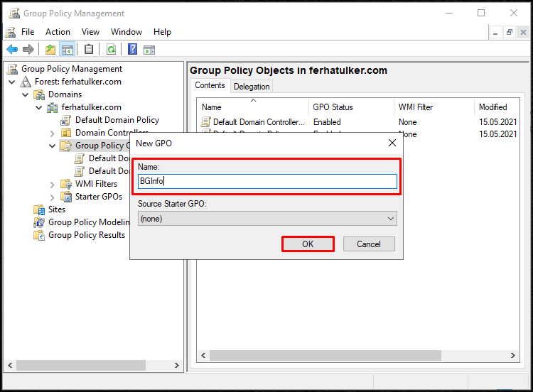
Task: Click the Refresh toolbar icon
Action: pyautogui.click(x=111, y=50)
